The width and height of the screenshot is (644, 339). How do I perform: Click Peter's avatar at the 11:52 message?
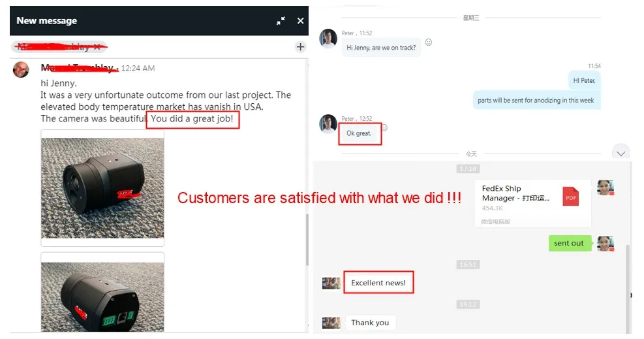click(x=328, y=39)
